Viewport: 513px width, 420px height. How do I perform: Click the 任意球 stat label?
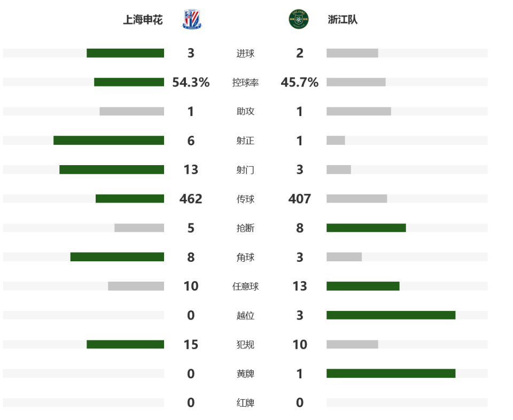click(245, 286)
